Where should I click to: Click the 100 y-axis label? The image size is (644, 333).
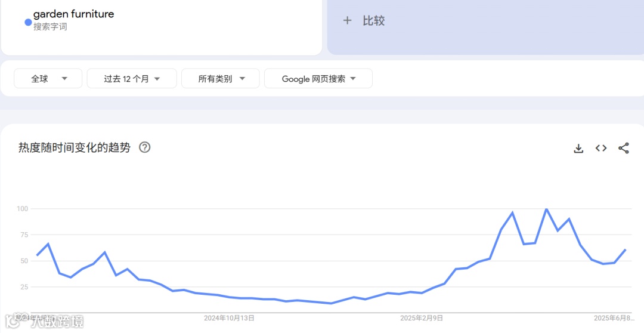tap(22, 209)
